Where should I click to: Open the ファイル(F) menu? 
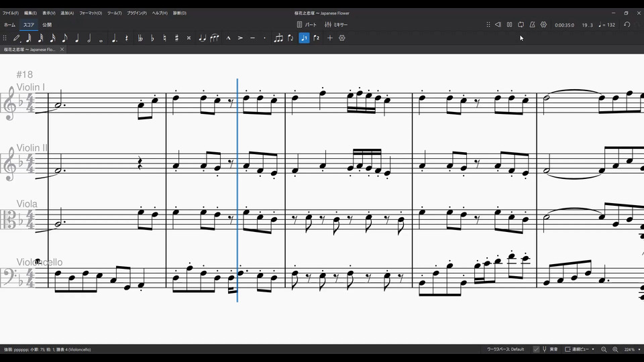pyautogui.click(x=10, y=13)
